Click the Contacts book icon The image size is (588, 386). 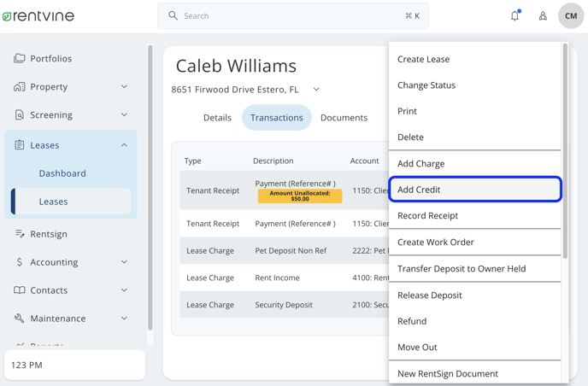tap(20, 290)
